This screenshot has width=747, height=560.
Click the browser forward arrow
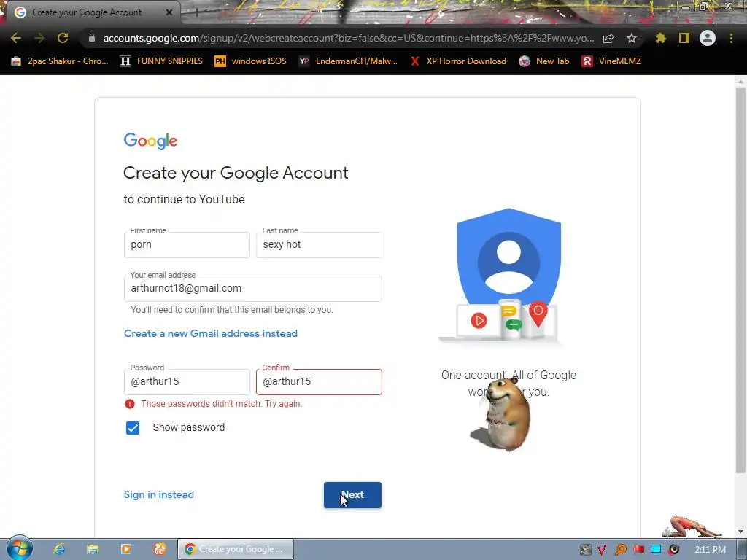[x=39, y=38]
